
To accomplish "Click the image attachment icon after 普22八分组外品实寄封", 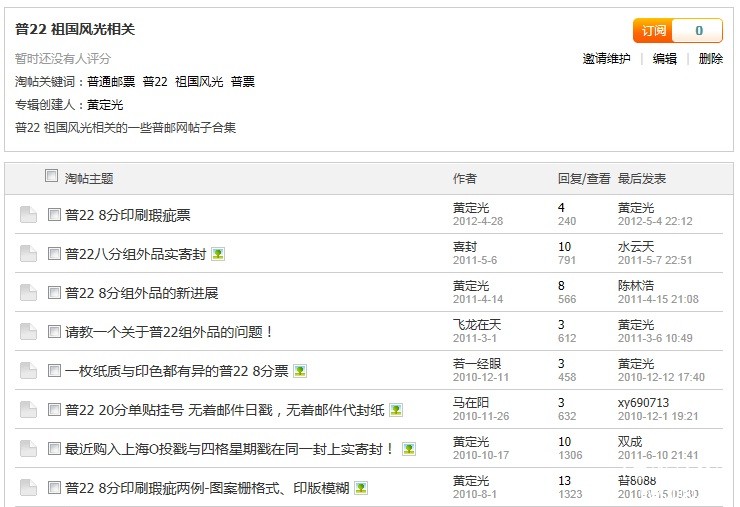I will pyautogui.click(x=218, y=254).
